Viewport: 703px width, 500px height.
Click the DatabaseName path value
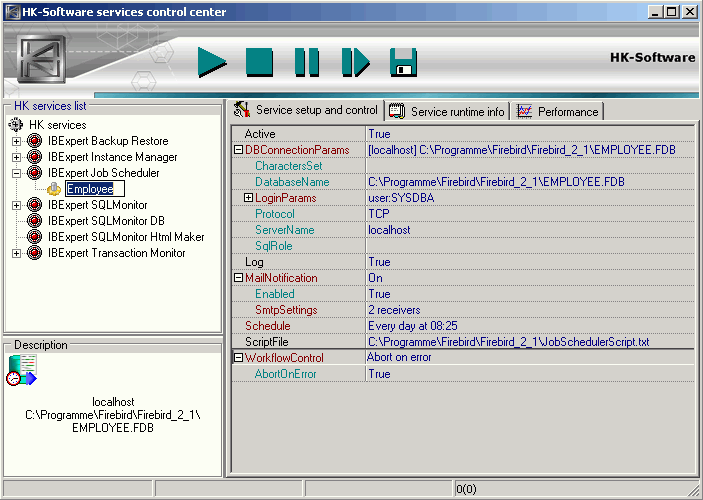[530, 182]
